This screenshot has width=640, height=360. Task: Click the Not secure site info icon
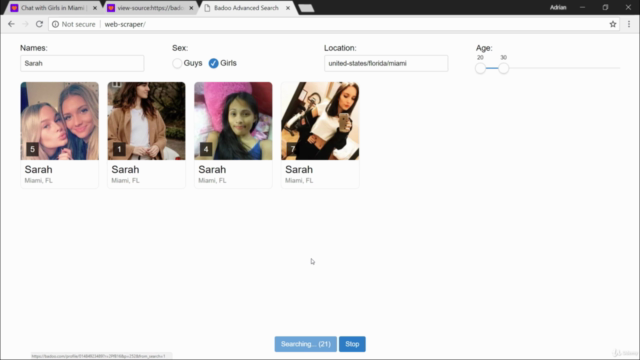pos(56,24)
